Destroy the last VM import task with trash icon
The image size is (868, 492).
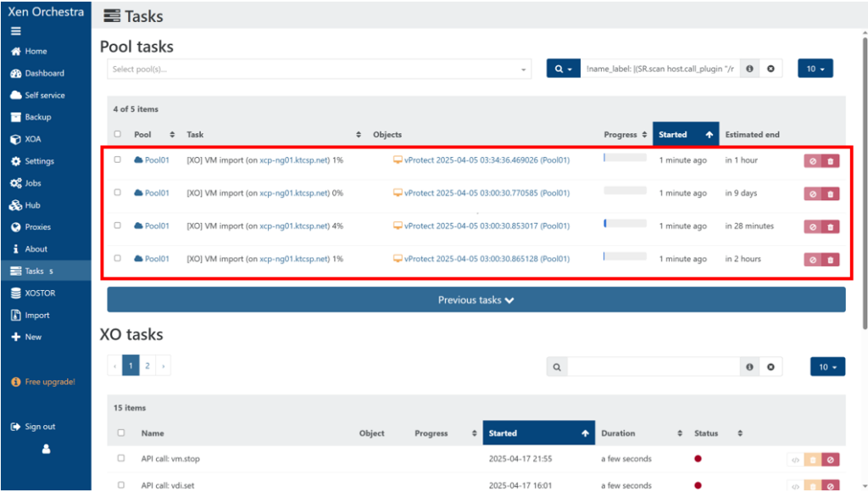830,260
